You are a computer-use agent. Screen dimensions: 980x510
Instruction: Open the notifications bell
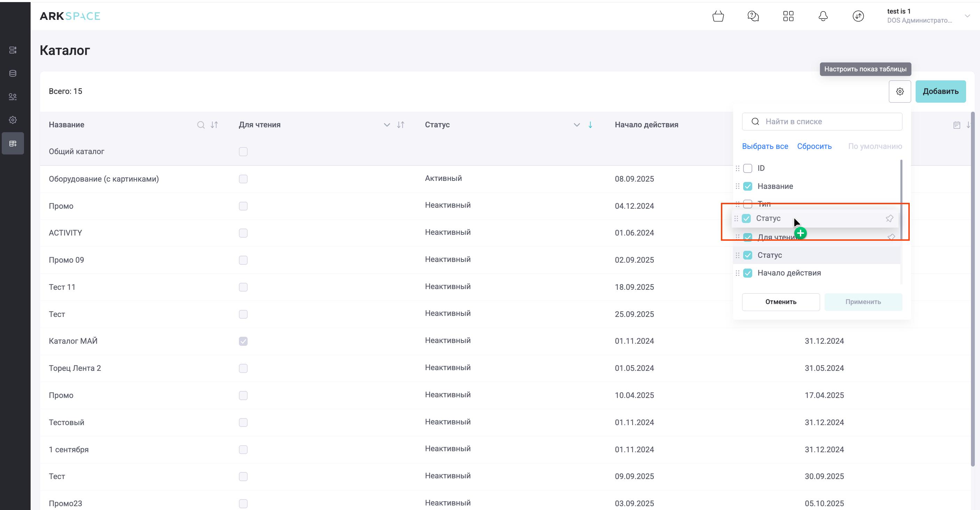point(823,16)
